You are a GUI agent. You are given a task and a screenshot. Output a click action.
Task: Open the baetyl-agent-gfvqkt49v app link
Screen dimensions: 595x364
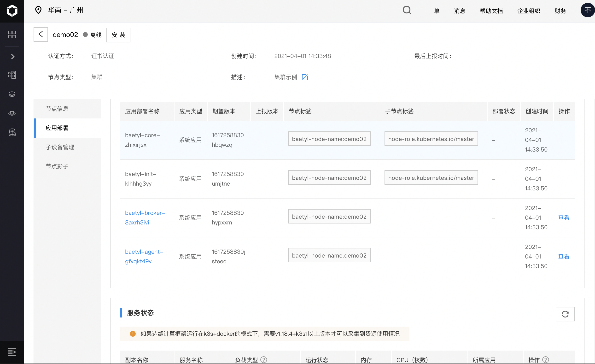(x=144, y=257)
